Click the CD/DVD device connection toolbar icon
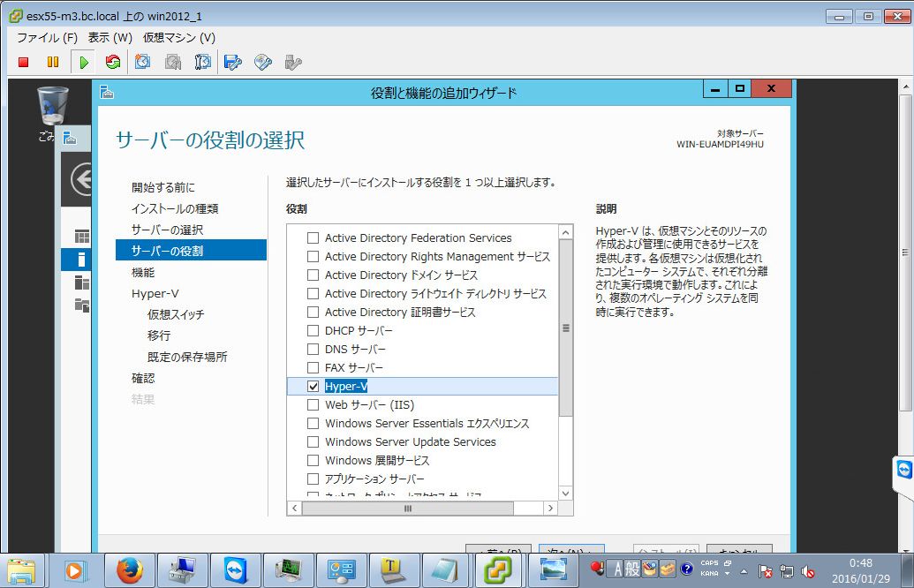Viewport: 914px width, 588px height. 263,63
